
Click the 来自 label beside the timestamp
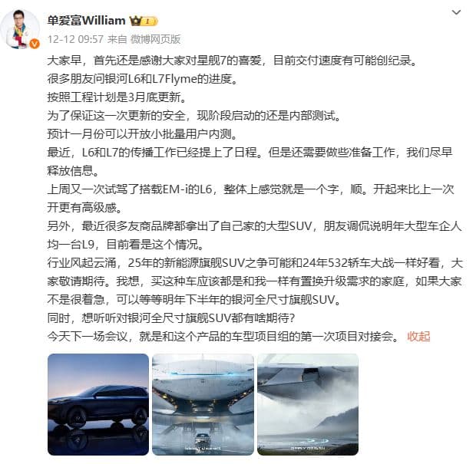[117, 39]
